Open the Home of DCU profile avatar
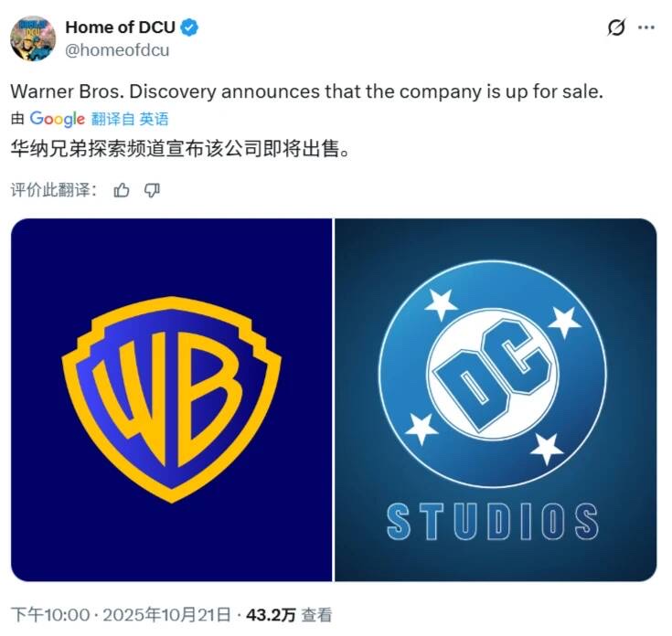Screen dimensions: 672x636 pyautogui.click(x=33, y=38)
